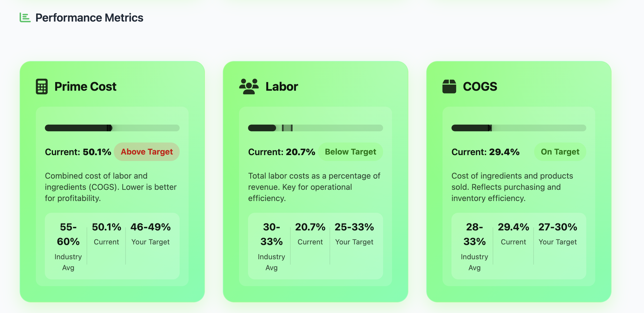Click the COGS card title
644x313 pixels.
point(480,87)
